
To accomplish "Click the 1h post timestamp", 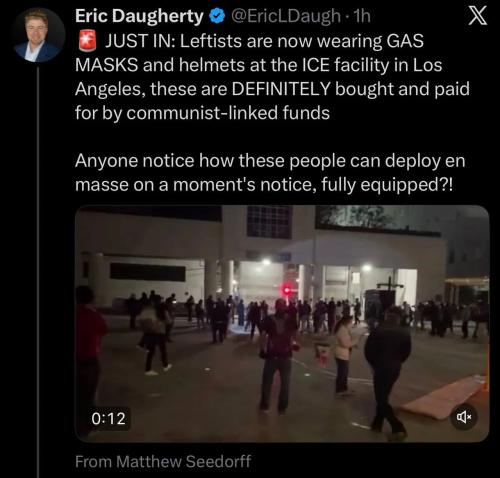I will (362, 16).
